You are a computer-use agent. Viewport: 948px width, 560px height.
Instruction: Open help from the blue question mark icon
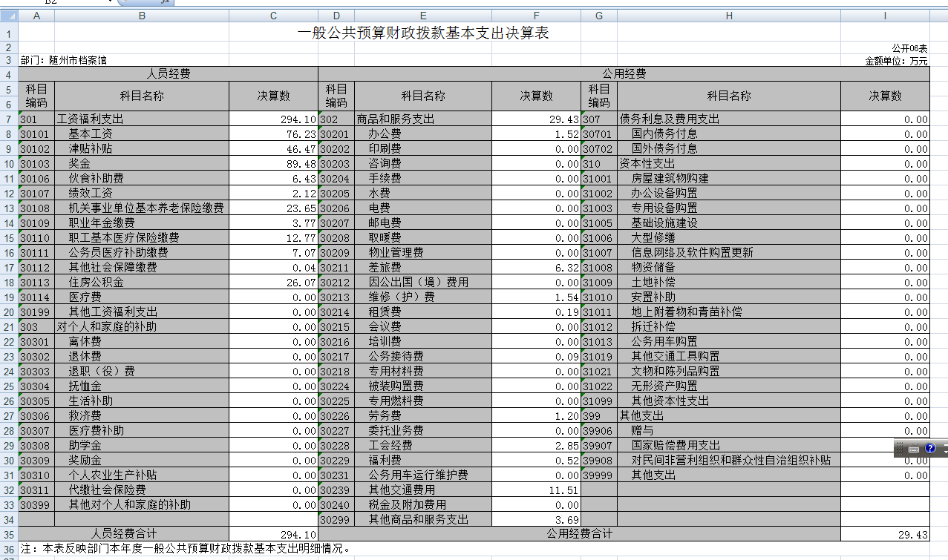(930, 449)
